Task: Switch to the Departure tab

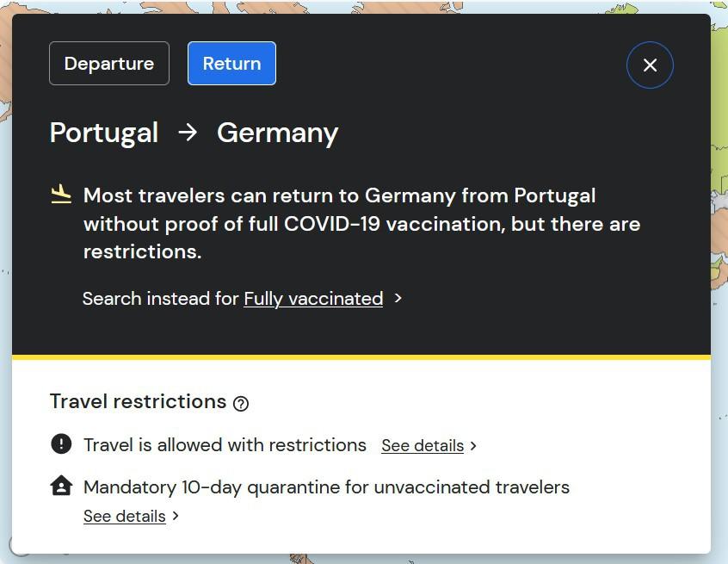Action: tap(109, 64)
